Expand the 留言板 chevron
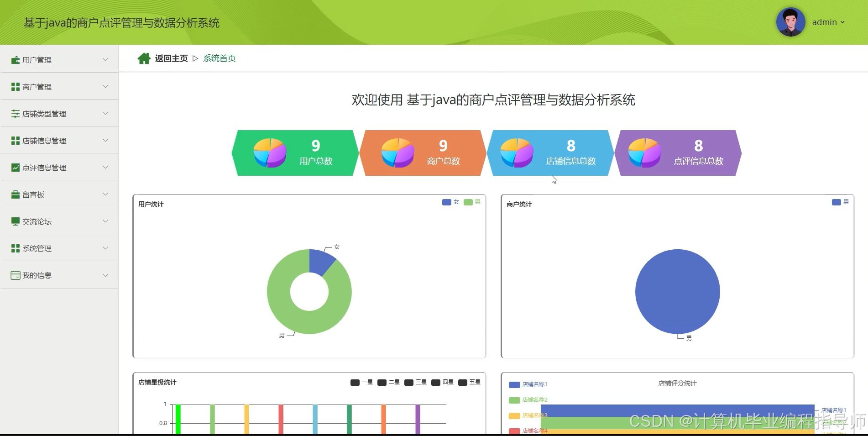Screen dimensions: 868x436 (x=105, y=194)
